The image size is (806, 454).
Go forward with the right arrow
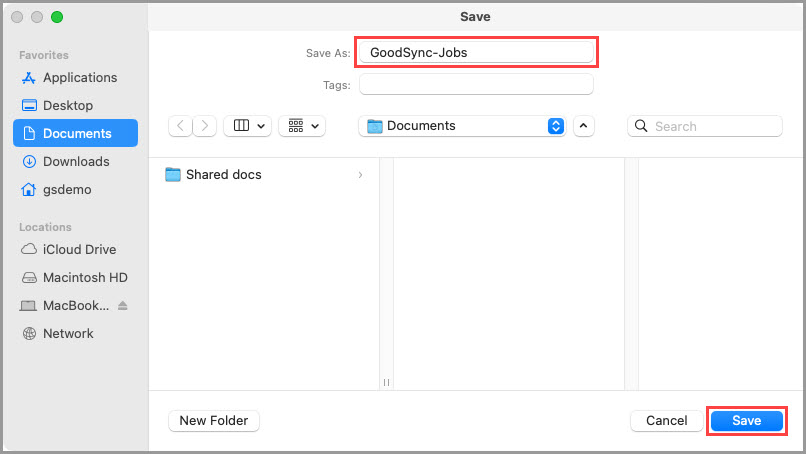[205, 126]
